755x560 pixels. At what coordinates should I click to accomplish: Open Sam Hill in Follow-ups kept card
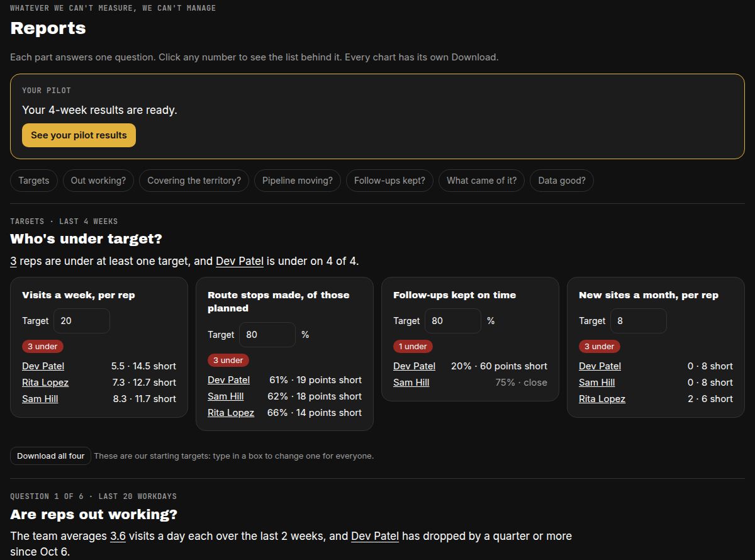point(411,383)
